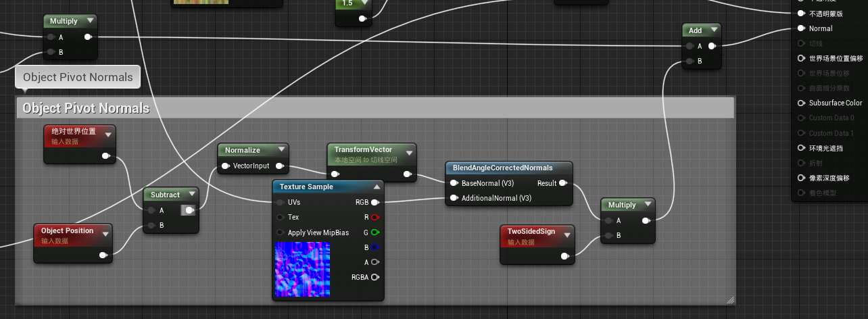The image size is (868, 319).
Task: Click the TwoSidedSign output pin
Action: click(x=565, y=256)
